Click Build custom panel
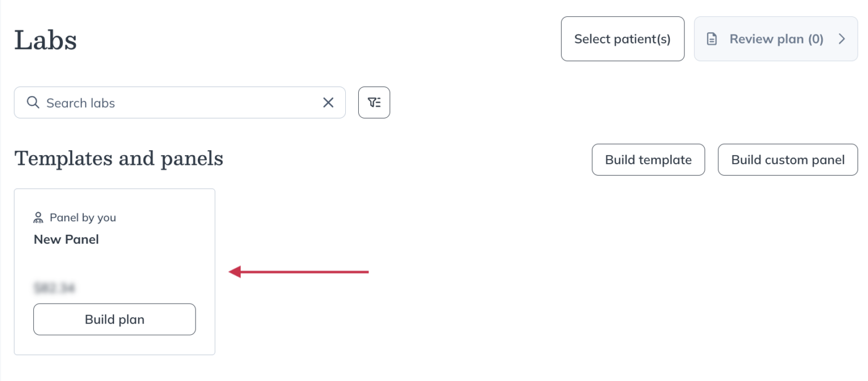 click(x=788, y=160)
